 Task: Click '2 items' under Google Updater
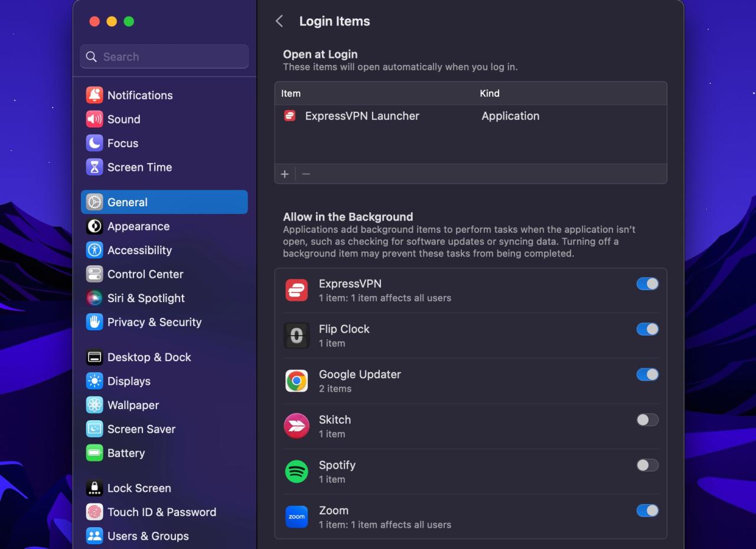click(335, 389)
